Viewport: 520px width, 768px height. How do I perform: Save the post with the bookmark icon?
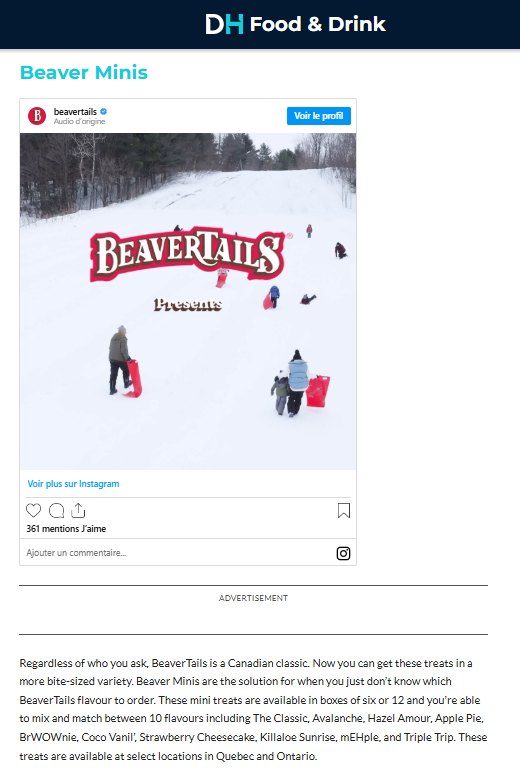point(344,510)
